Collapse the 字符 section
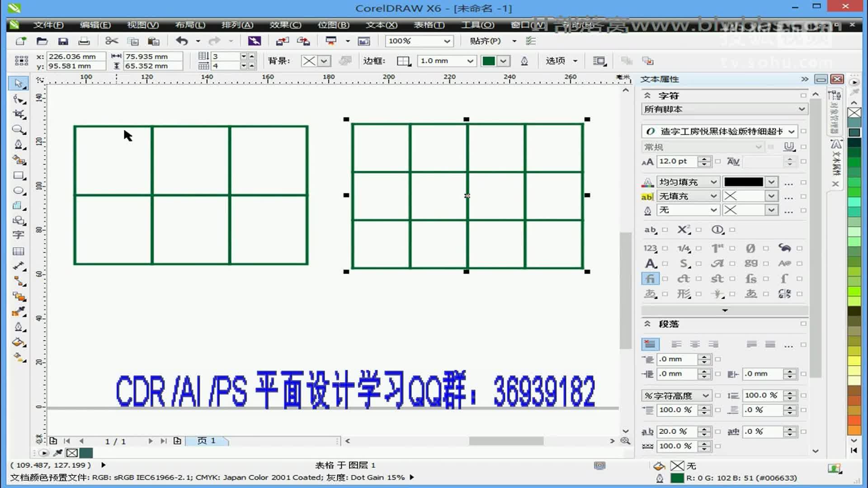868x488 pixels. tap(647, 95)
